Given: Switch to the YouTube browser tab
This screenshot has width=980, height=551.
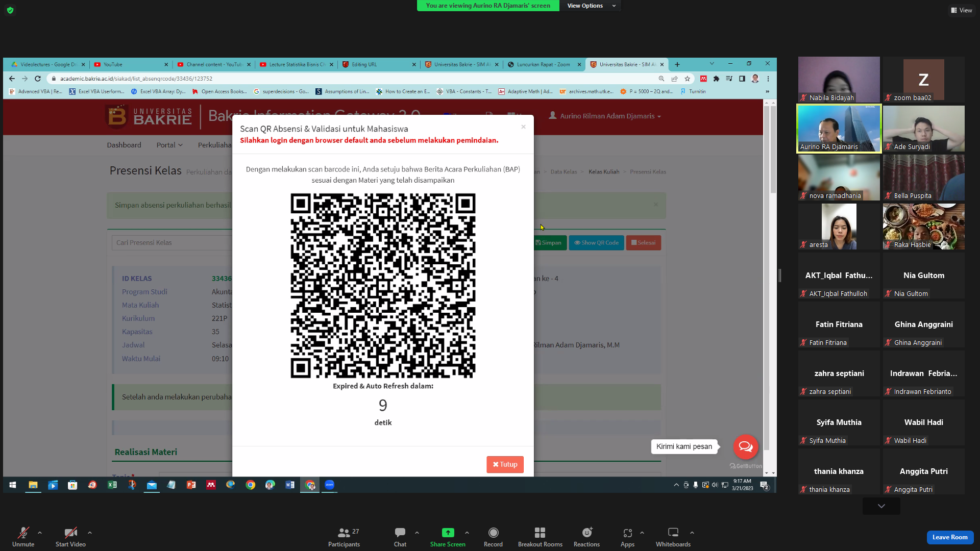Looking at the screenshot, I should click(x=131, y=64).
